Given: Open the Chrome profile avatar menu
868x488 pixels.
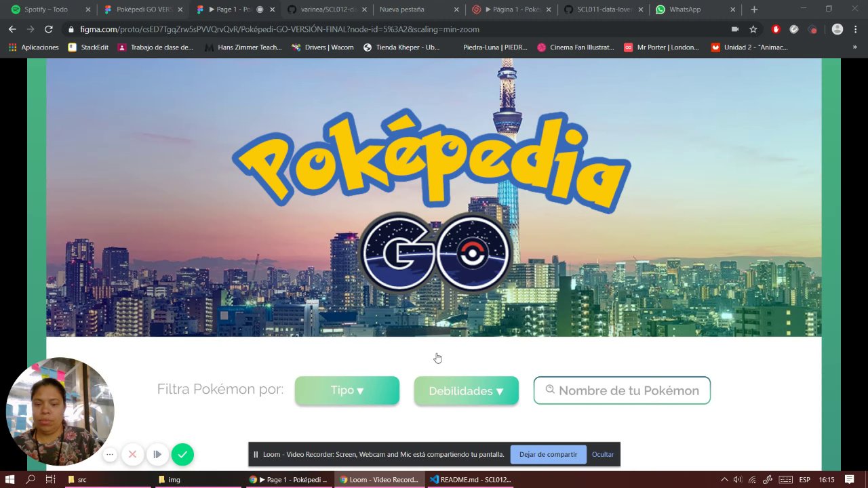Looking at the screenshot, I should coord(837,29).
